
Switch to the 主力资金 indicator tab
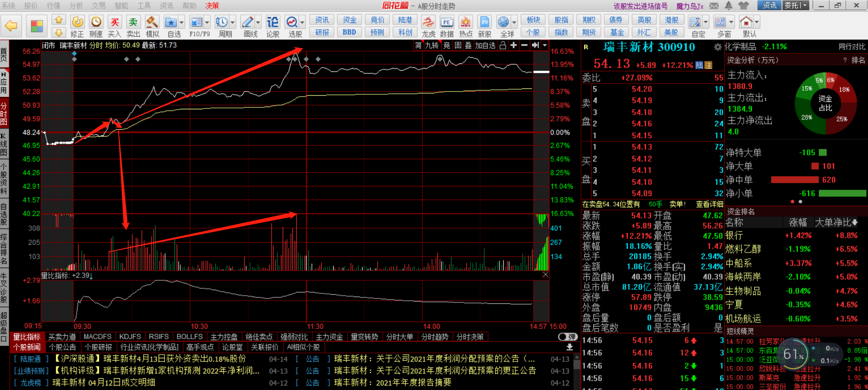coord(330,337)
